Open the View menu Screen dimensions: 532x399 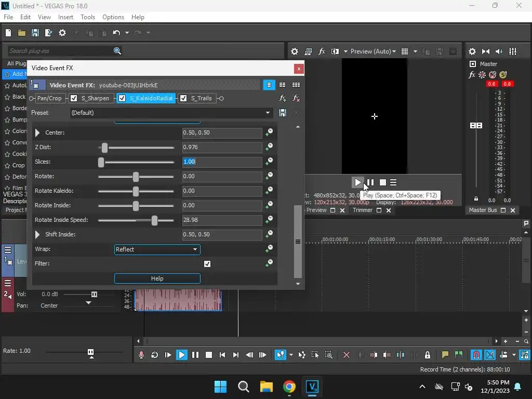[x=44, y=17]
